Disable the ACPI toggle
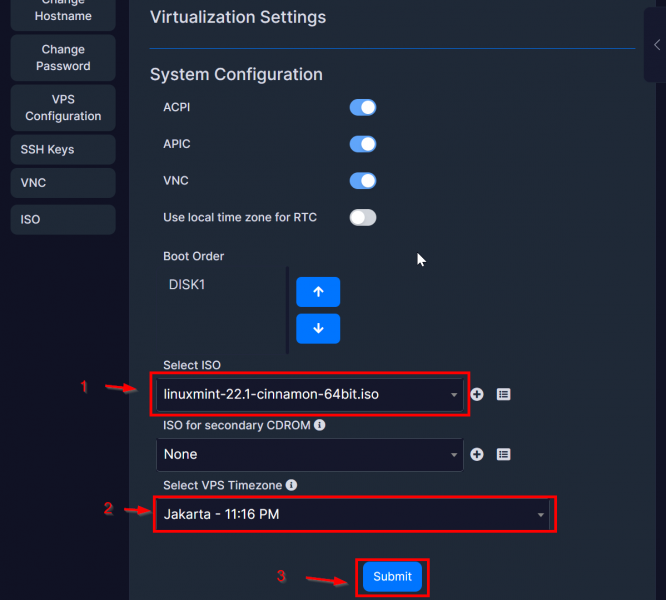666x600 pixels. pyautogui.click(x=363, y=107)
